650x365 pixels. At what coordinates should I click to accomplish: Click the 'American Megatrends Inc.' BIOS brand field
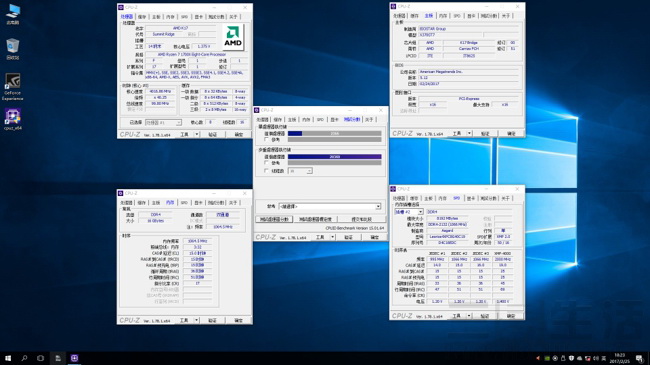468,72
